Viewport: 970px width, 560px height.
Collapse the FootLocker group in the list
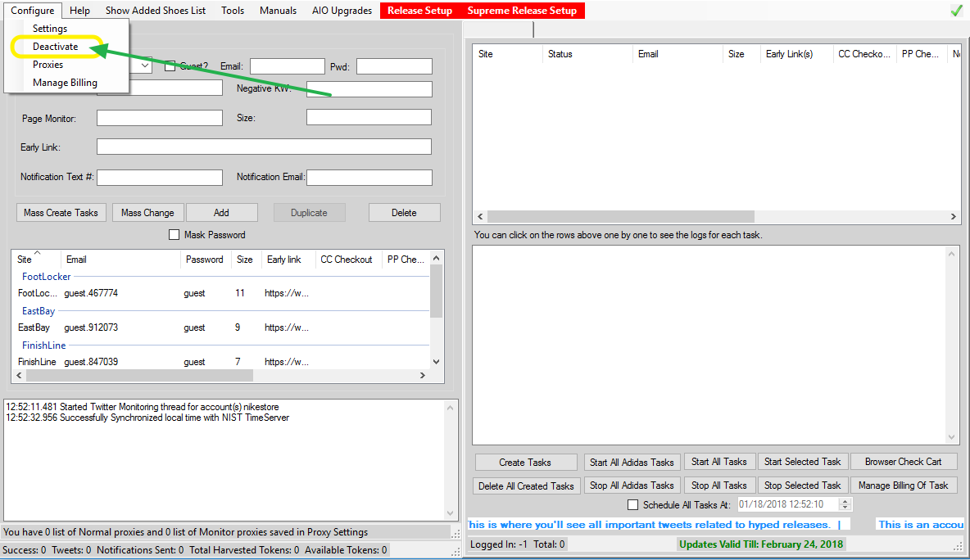pyautogui.click(x=46, y=277)
